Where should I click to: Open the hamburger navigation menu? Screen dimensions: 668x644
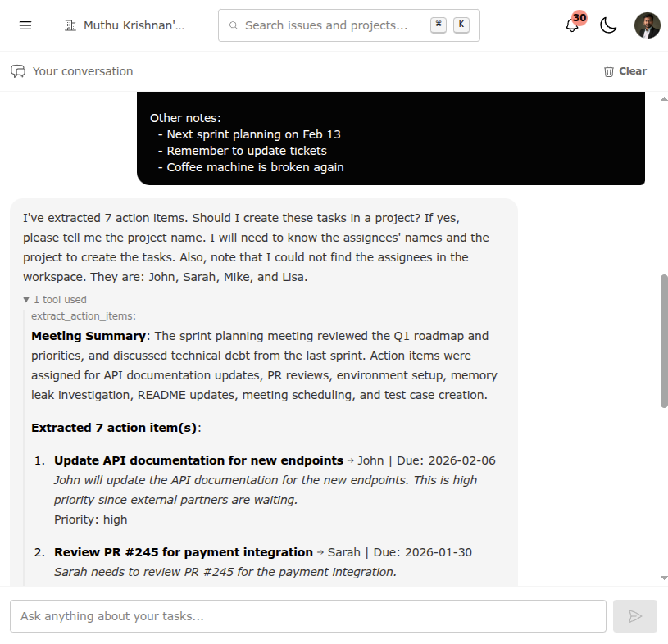pyautogui.click(x=25, y=25)
